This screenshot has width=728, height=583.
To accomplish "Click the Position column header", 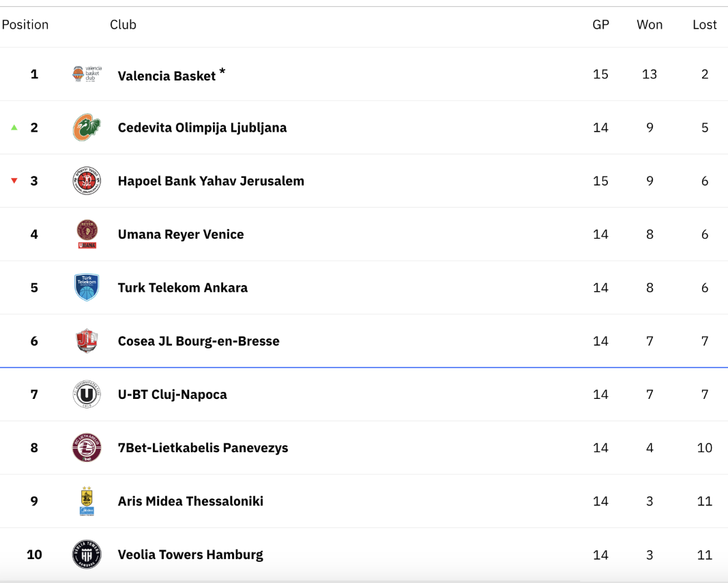I will pos(25,25).
